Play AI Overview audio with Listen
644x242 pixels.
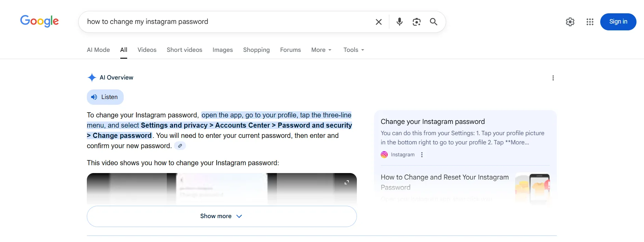[105, 97]
